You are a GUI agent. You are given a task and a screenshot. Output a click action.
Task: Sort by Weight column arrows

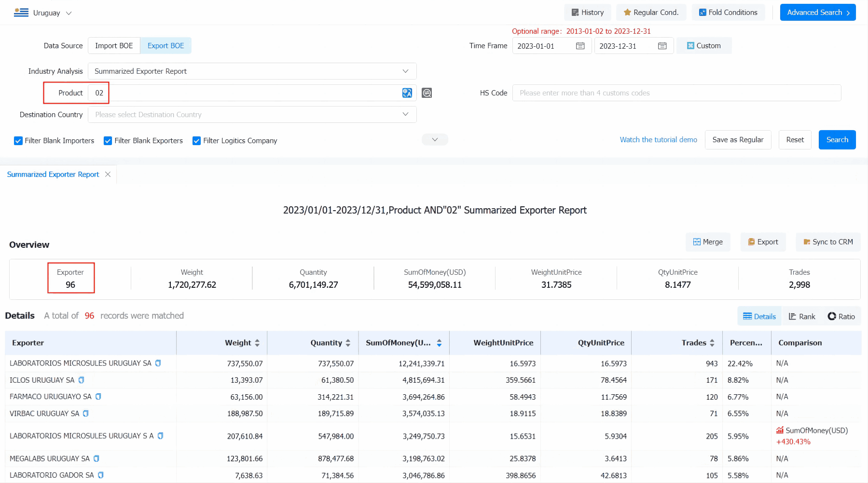coord(257,343)
